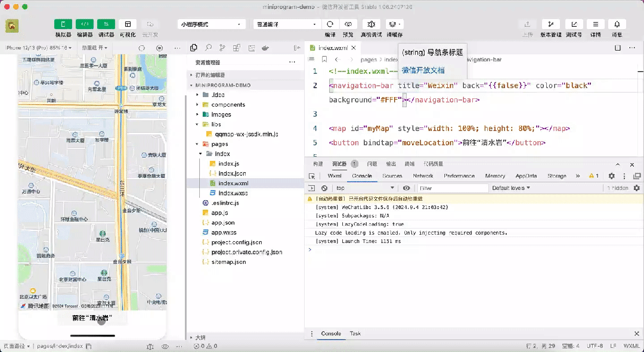Open the Network devtools tab
The image size is (644, 352).
(x=423, y=176)
